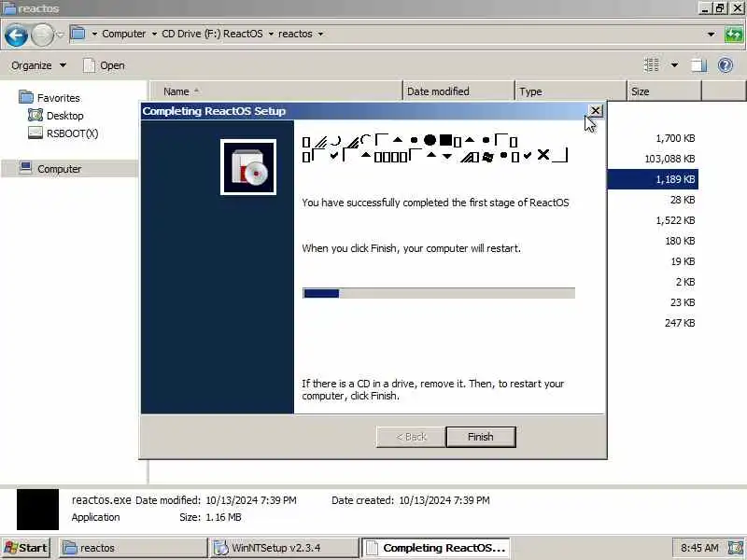Sort by Date modified column header

[458, 91]
